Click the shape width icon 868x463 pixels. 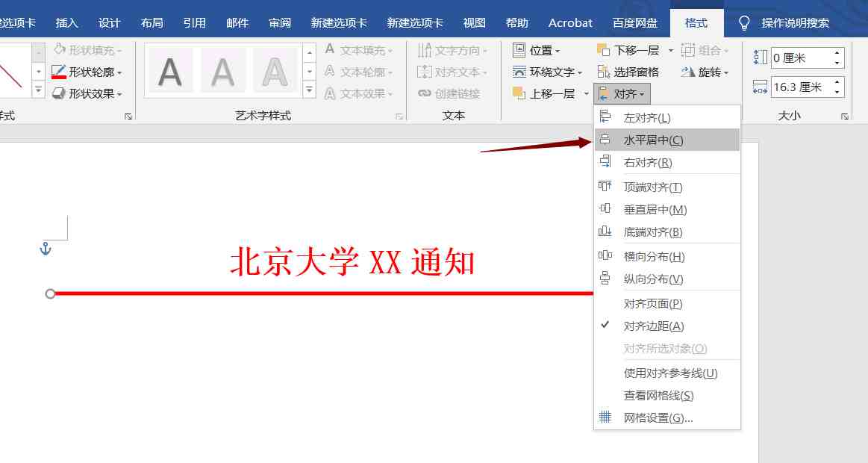click(760, 87)
